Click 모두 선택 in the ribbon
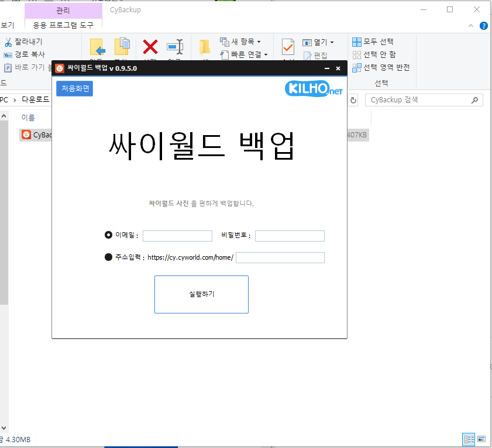 373,42
